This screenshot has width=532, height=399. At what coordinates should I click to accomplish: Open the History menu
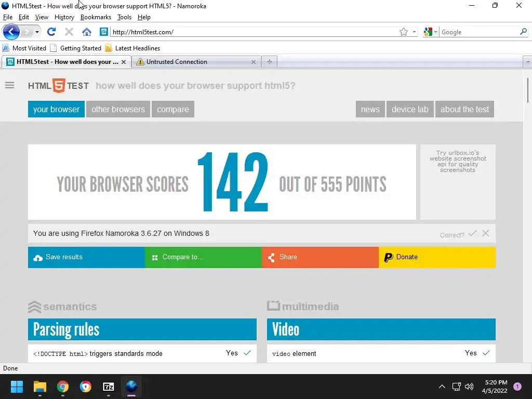(64, 17)
